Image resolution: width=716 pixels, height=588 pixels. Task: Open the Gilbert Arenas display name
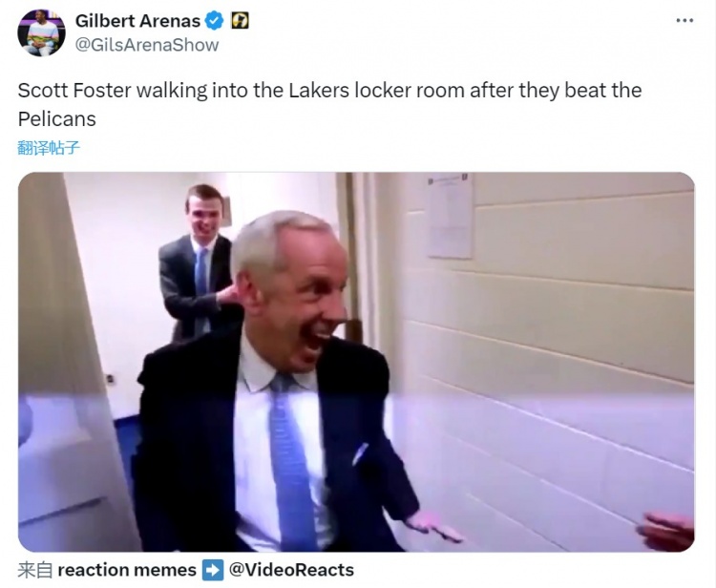pos(137,21)
